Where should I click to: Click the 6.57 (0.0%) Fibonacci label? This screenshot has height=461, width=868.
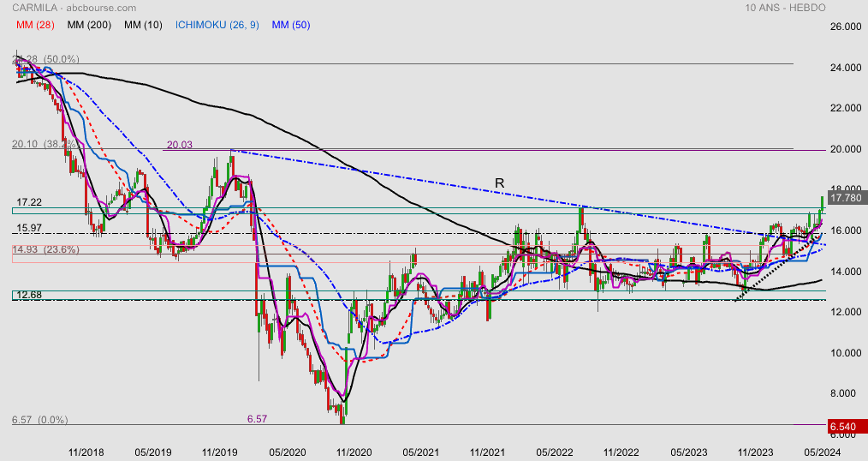point(40,420)
